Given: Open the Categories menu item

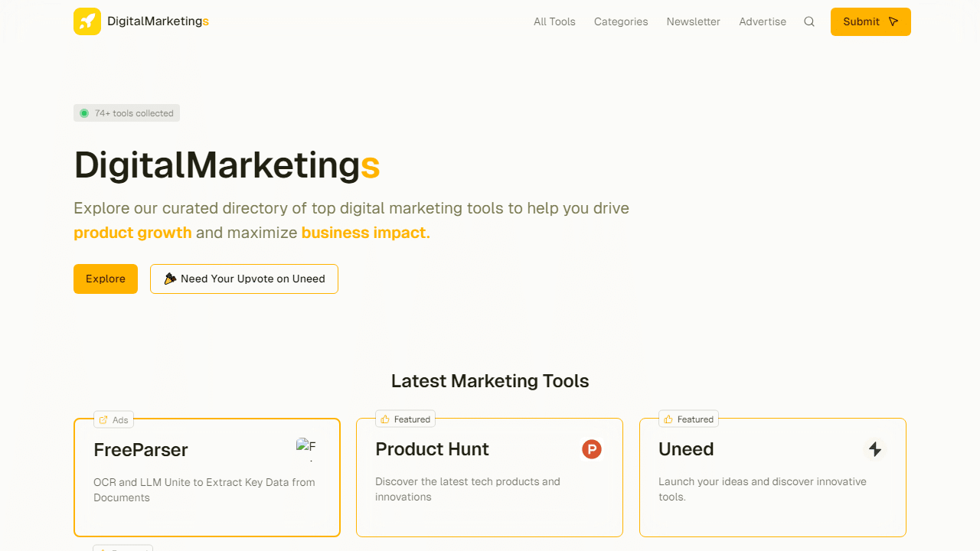Looking at the screenshot, I should 621,21.
